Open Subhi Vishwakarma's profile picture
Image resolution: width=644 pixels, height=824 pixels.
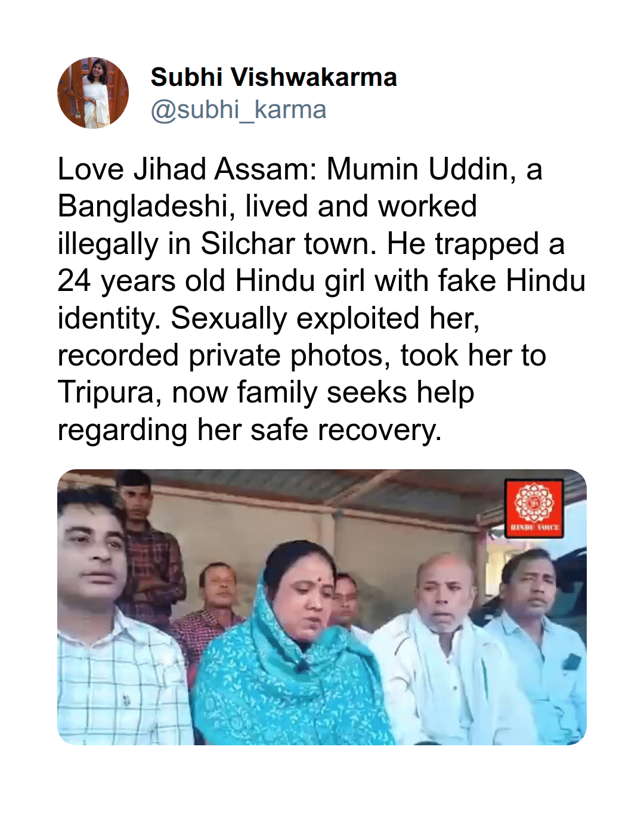coord(93,93)
